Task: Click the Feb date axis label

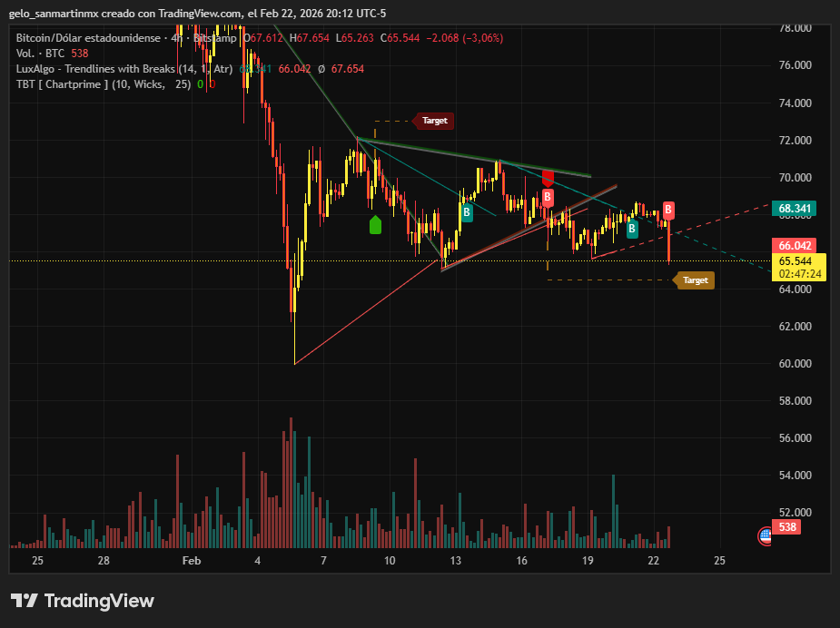Action: (x=192, y=561)
